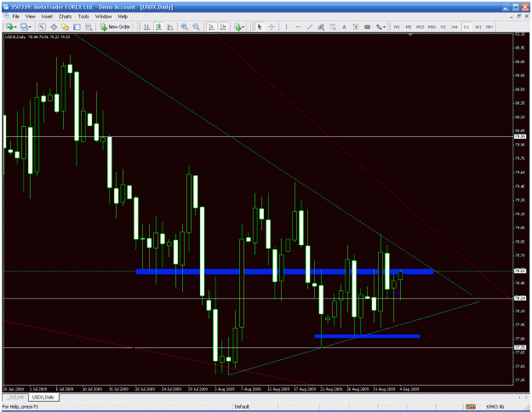Open the Insert menu

(x=47, y=16)
